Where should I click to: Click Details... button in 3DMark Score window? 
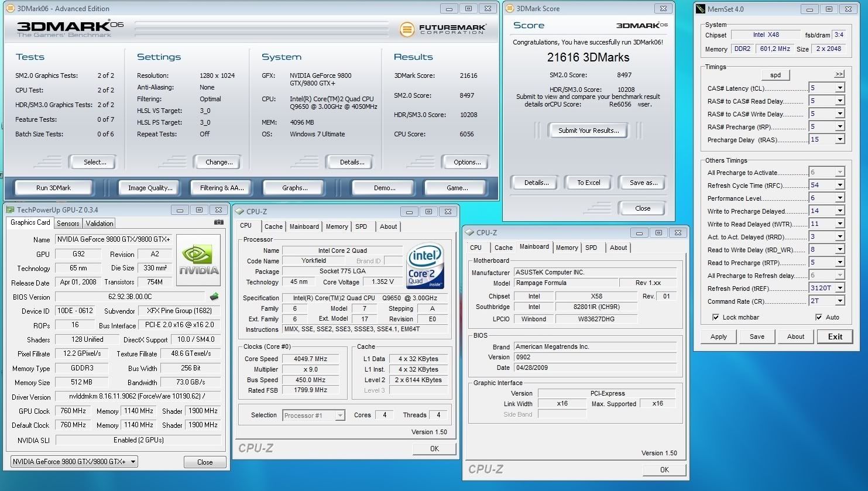pyautogui.click(x=536, y=183)
